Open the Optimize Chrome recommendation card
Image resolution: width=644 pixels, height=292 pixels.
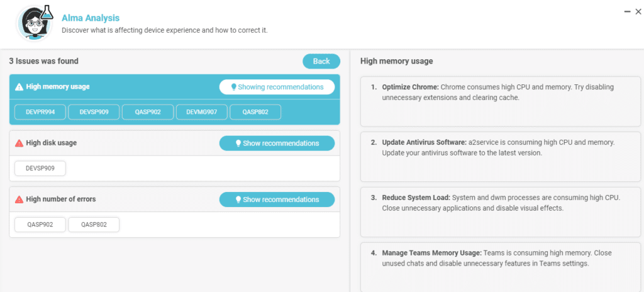click(x=501, y=101)
